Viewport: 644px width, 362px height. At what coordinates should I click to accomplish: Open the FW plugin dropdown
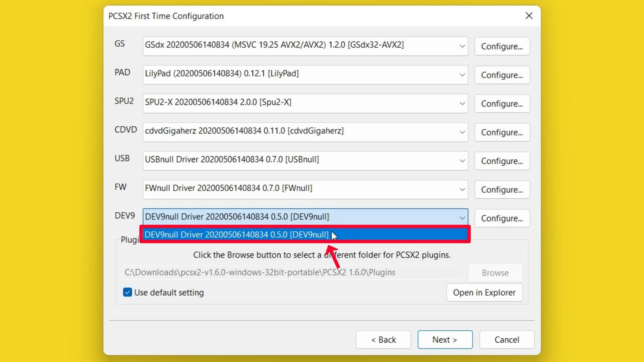[x=305, y=189]
